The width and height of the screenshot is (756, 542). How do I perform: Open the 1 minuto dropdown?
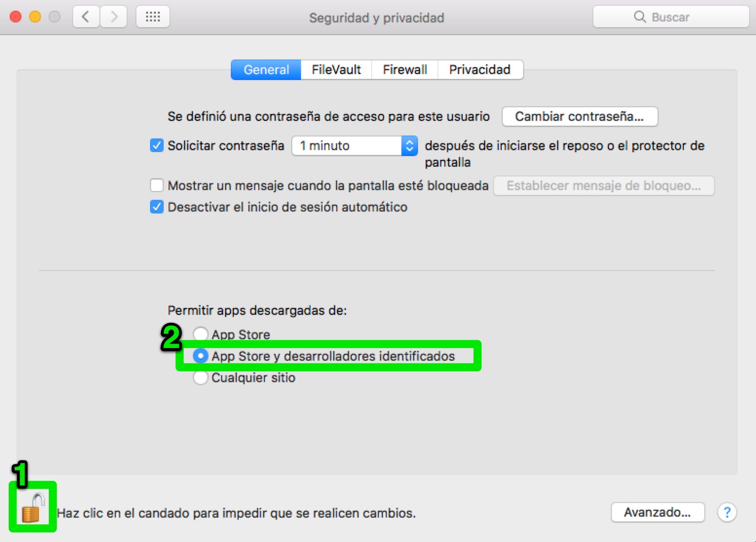(x=355, y=146)
